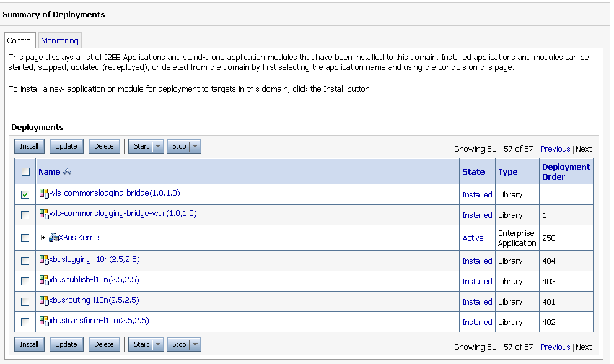
Task: Click the sort arrow icon next to Name
Action: point(68,172)
